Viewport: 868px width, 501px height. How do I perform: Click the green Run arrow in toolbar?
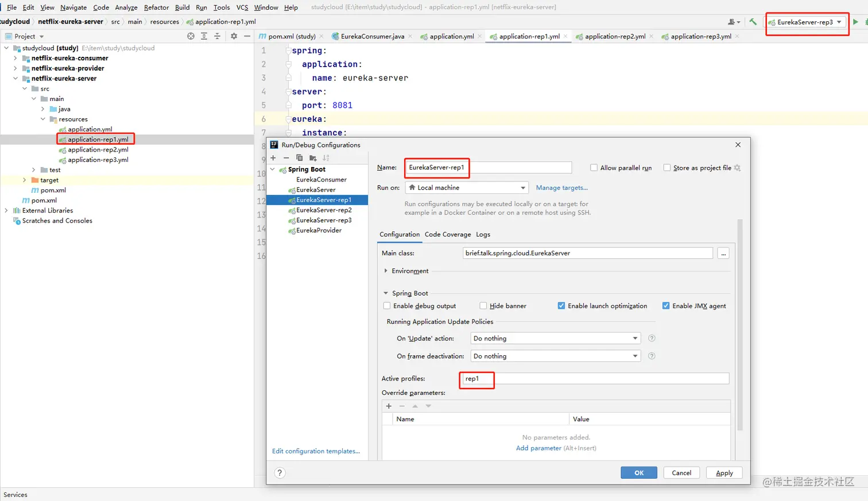(855, 22)
